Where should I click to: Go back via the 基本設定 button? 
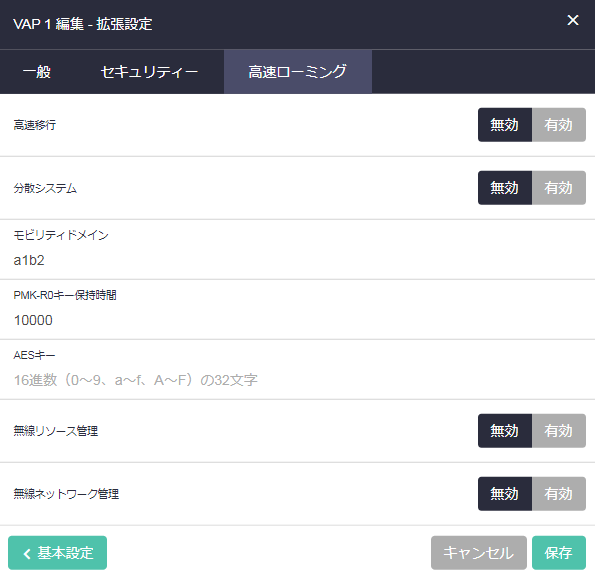pyautogui.click(x=57, y=553)
